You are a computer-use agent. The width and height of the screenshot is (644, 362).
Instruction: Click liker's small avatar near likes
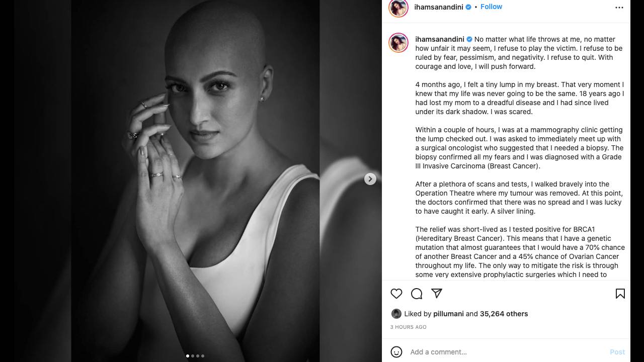click(396, 314)
